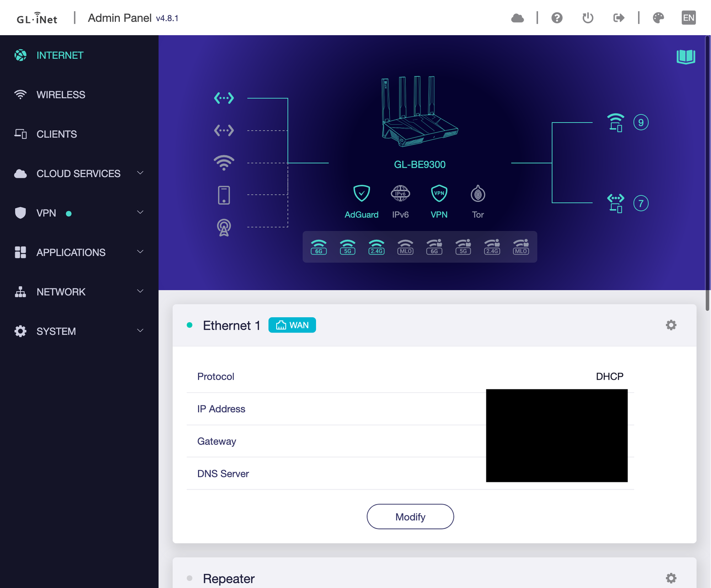Click the Tor onion icon
Screen dimensions: 711x588
point(477,194)
